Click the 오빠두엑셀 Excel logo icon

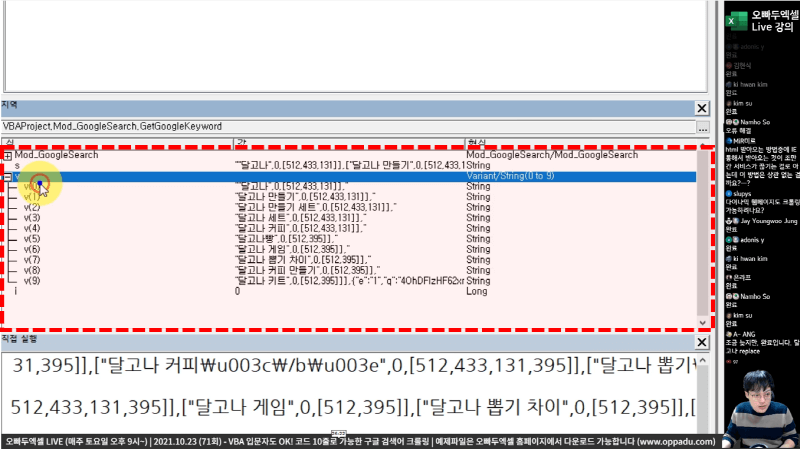(x=736, y=21)
